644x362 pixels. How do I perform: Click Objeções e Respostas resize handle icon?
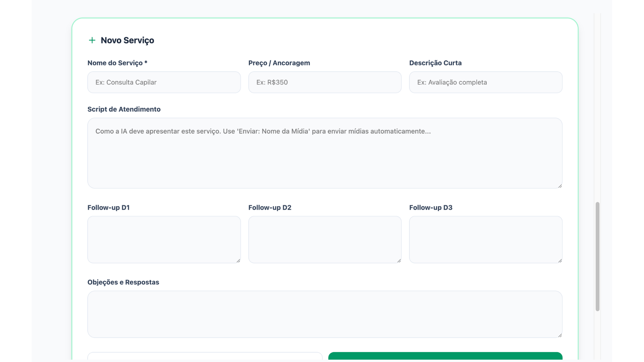[560, 335]
